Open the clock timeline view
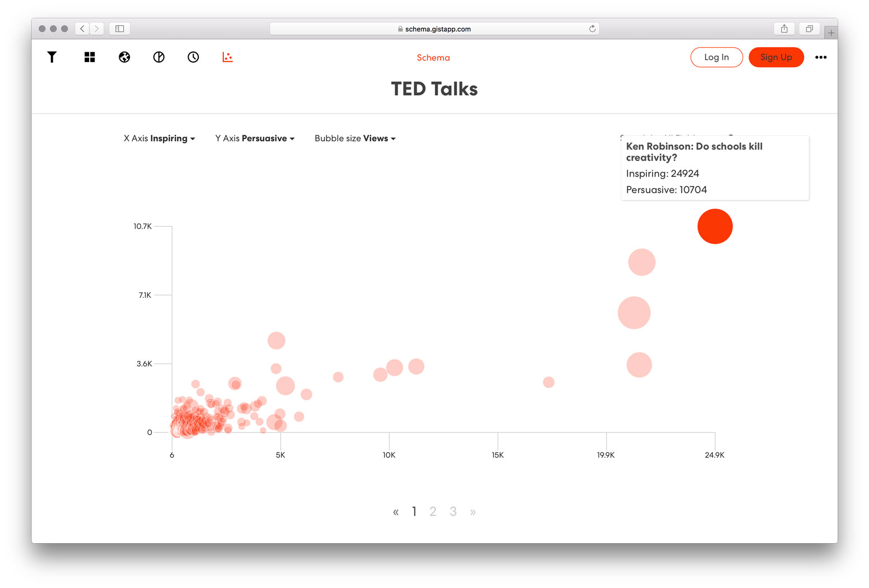 tap(193, 57)
